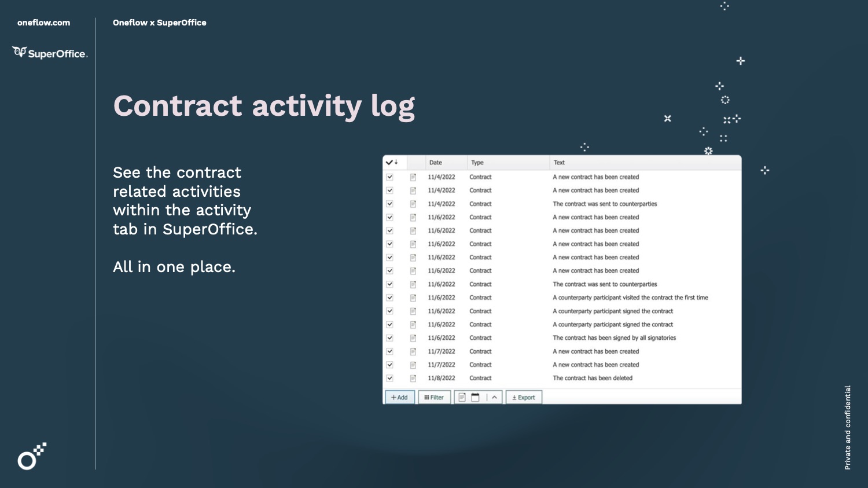Click date cell of 'visited the contract' row
The height and width of the screenshot is (488, 868).
click(x=442, y=298)
